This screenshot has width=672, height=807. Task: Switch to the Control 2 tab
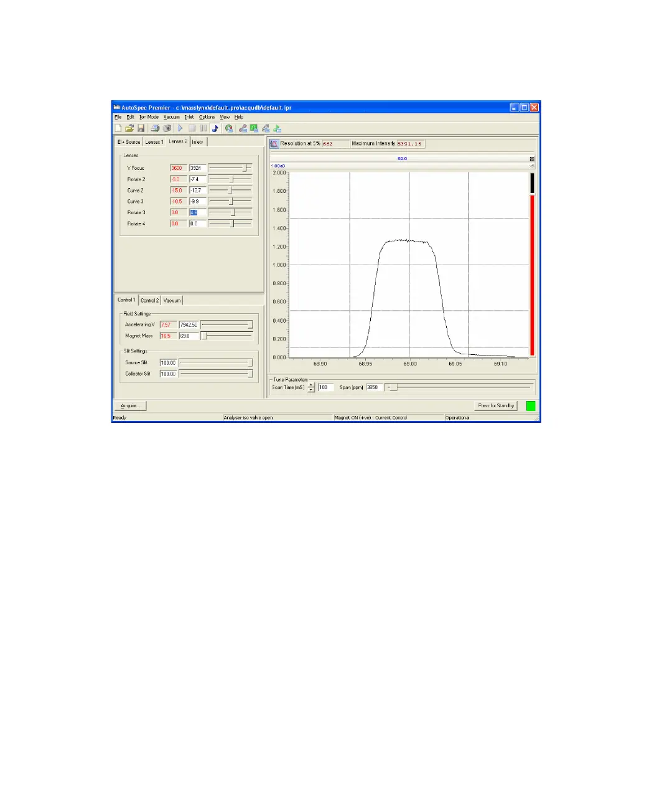click(x=149, y=300)
